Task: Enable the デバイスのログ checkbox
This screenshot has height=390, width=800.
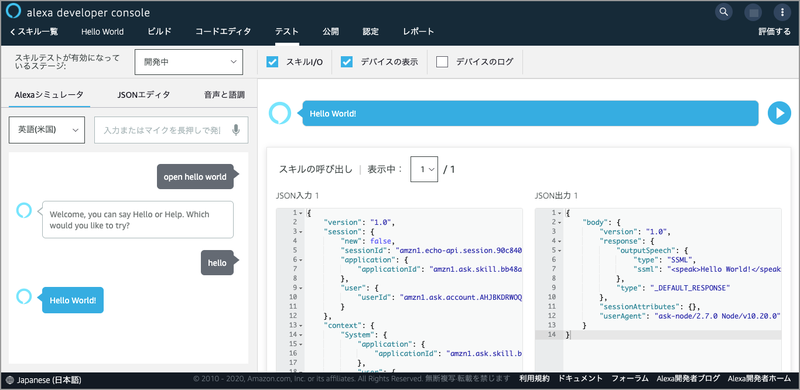Action: (x=442, y=62)
